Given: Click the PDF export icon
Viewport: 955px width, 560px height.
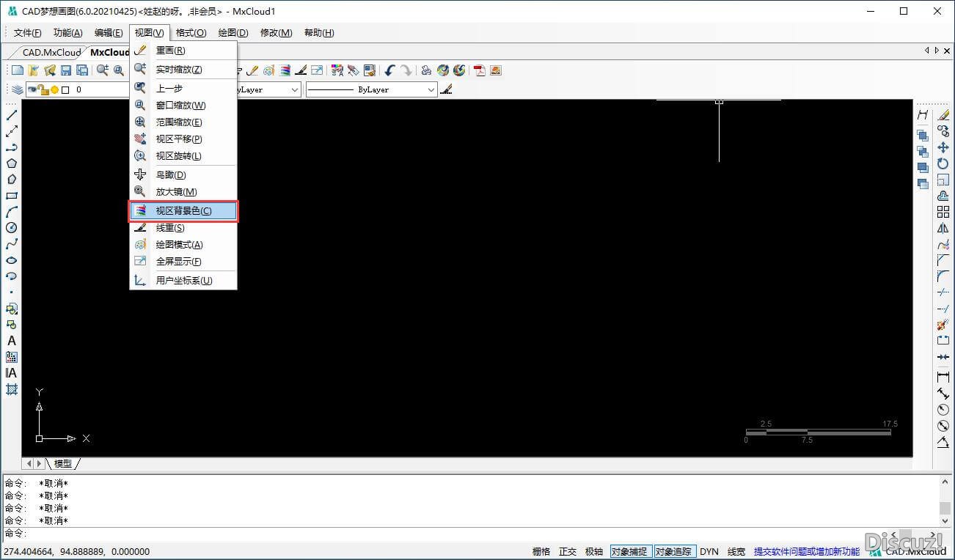Looking at the screenshot, I should 480,70.
